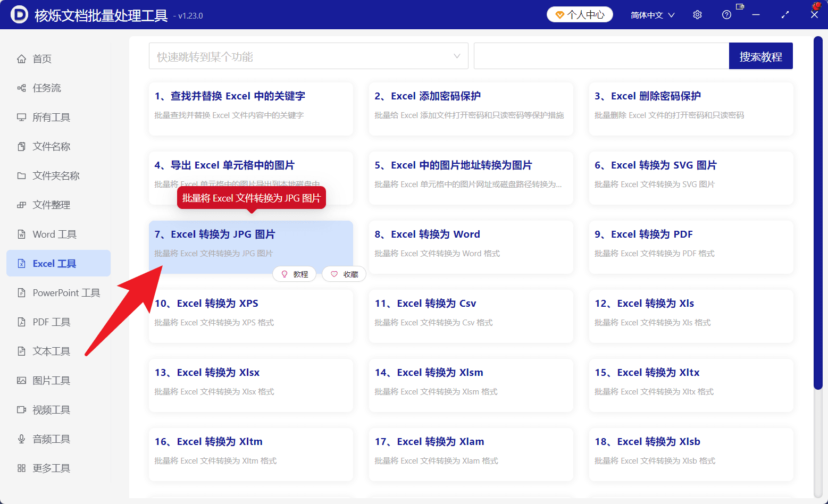Click the PowerPoint file icon in sidebar
Image resolution: width=828 pixels, height=504 pixels.
tap(21, 293)
